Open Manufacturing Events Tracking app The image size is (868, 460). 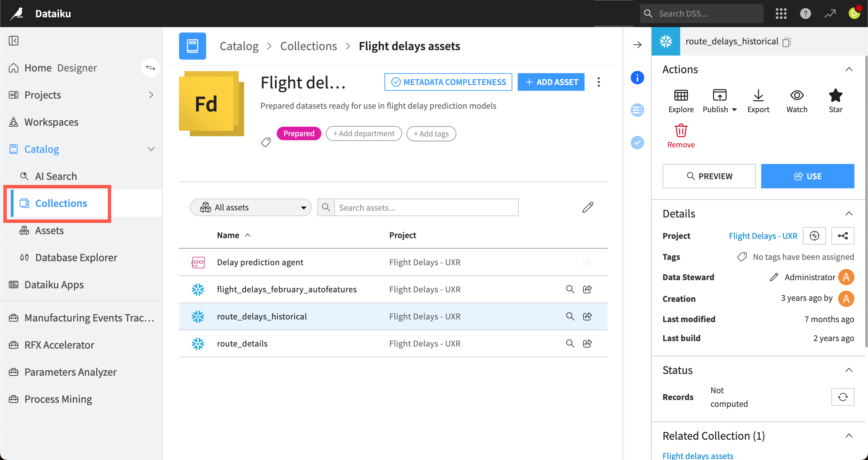[x=90, y=318]
